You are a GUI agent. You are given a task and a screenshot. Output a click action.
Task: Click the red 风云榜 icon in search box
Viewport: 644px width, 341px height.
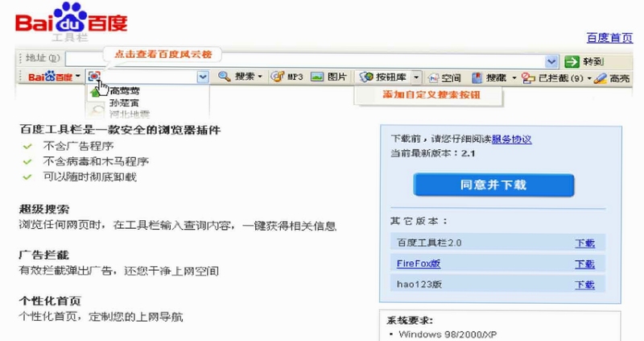(x=94, y=76)
